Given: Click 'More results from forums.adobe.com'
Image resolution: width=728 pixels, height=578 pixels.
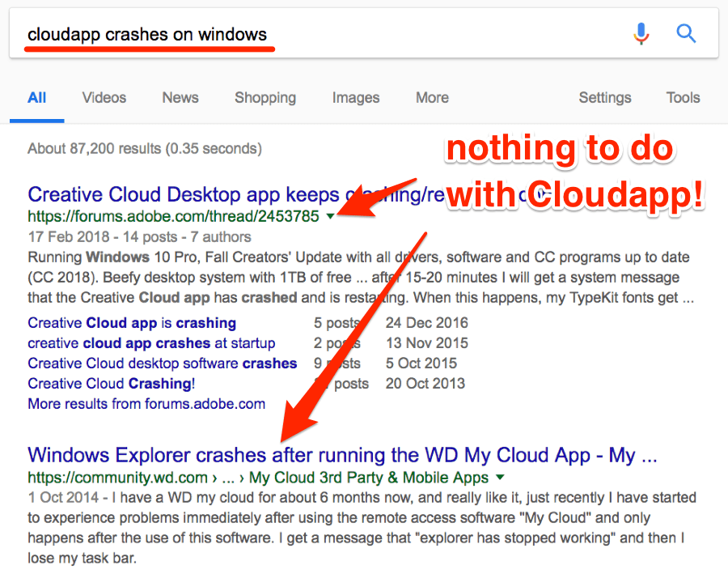Looking at the screenshot, I should tap(146, 404).
